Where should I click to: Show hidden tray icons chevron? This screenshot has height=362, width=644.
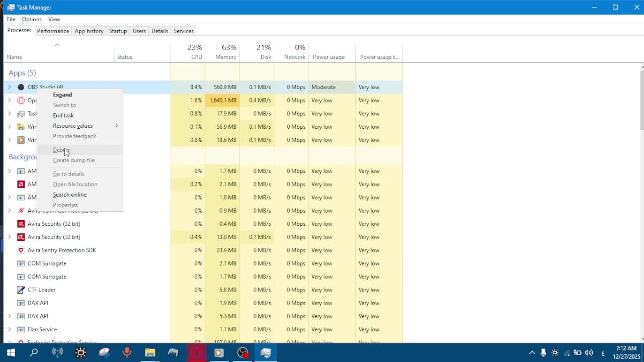click(532, 353)
